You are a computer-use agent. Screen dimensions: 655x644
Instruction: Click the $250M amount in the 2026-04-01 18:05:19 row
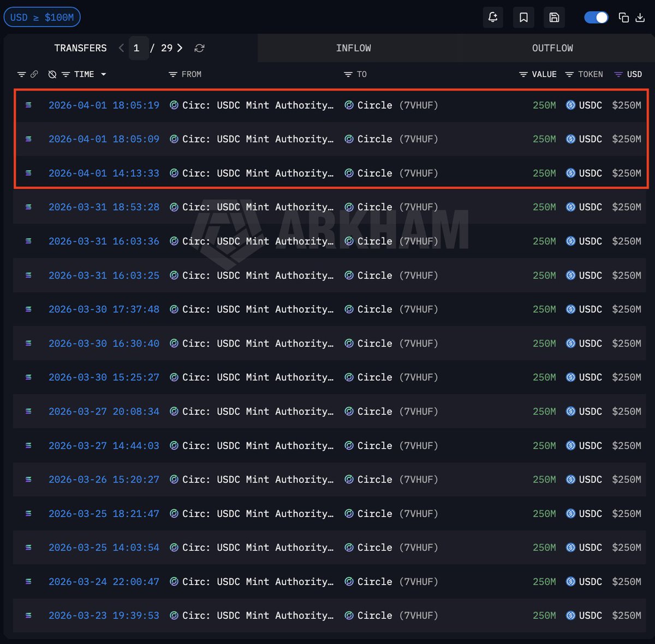pyautogui.click(x=627, y=105)
